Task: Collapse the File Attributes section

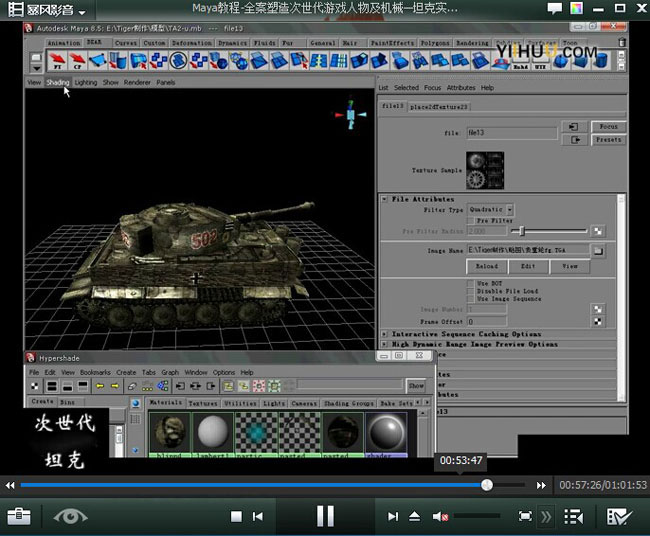Action: pyautogui.click(x=384, y=199)
